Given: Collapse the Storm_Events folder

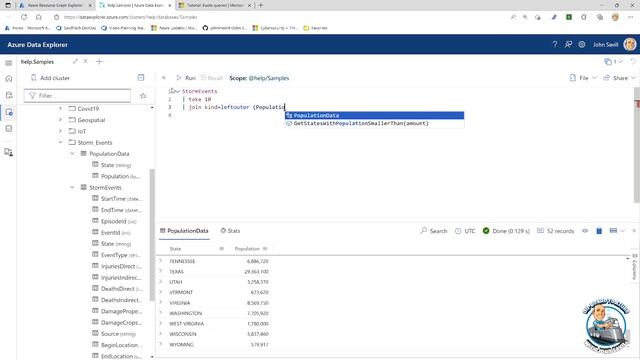Looking at the screenshot, I should coord(60,142).
